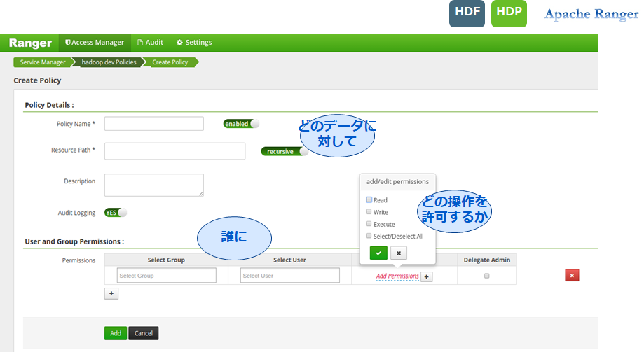Add a new permission row with plus button
Viewport: 644px width, 352px height.
point(111,294)
